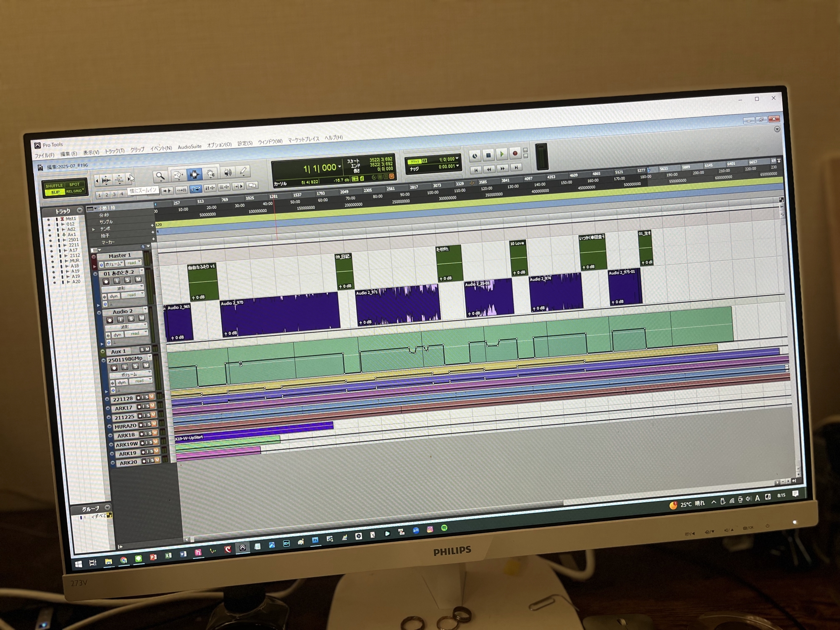840x630 pixels.
Task: Open Audio 2 track view selector 波形
Action: tap(126, 327)
